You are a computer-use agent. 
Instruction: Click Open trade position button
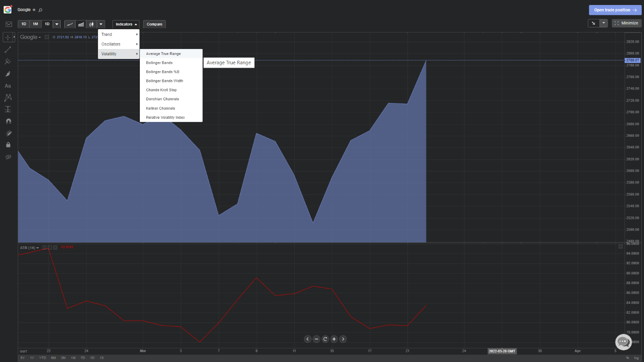click(x=615, y=10)
